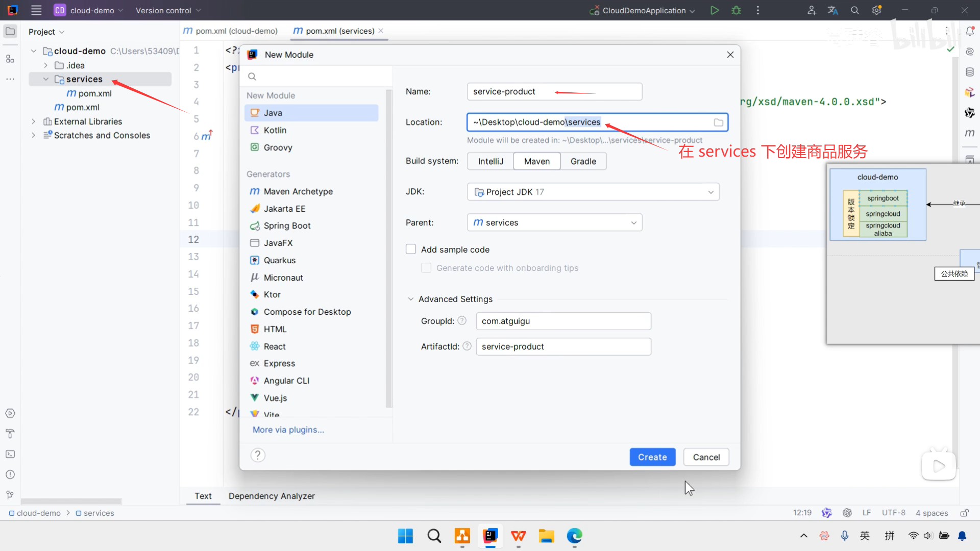The image size is (980, 551).
Task: Click the Git branch icon in left sidebar
Action: pos(10,495)
